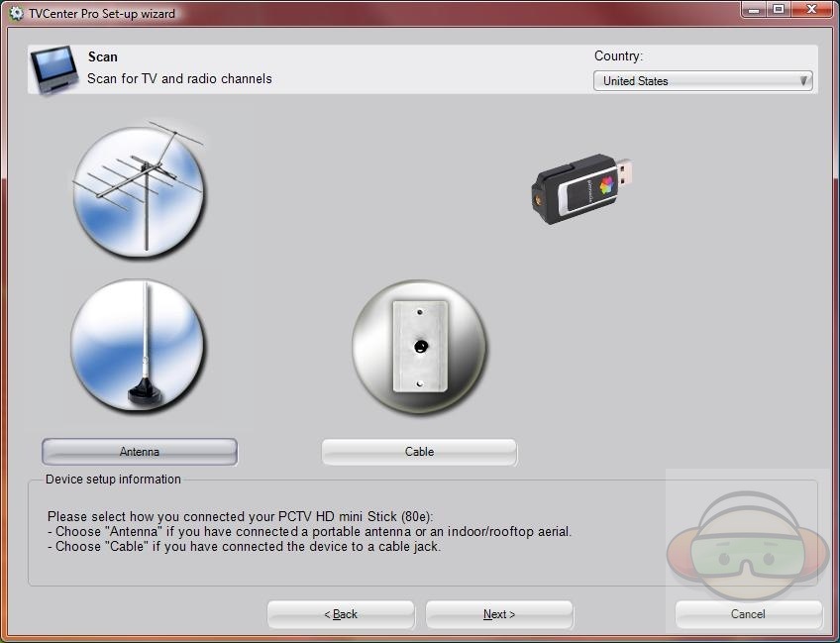This screenshot has width=840, height=643.
Task: Click the PCTV USB stick image
Action: click(582, 188)
